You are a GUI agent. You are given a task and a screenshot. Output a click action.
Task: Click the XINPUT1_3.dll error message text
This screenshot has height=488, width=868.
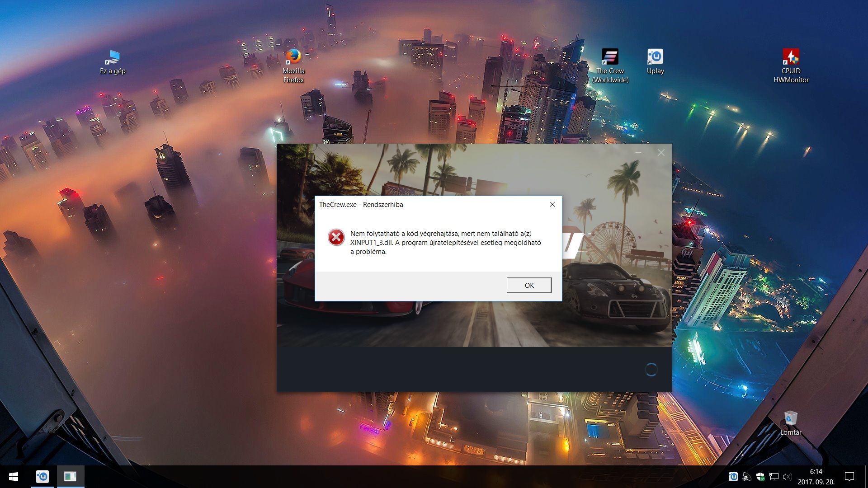tap(445, 243)
